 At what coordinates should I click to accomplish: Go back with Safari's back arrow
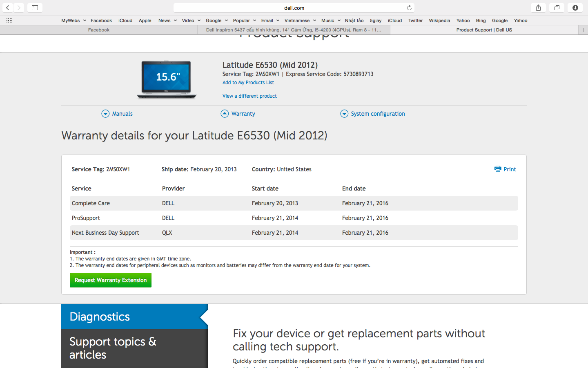click(8, 8)
